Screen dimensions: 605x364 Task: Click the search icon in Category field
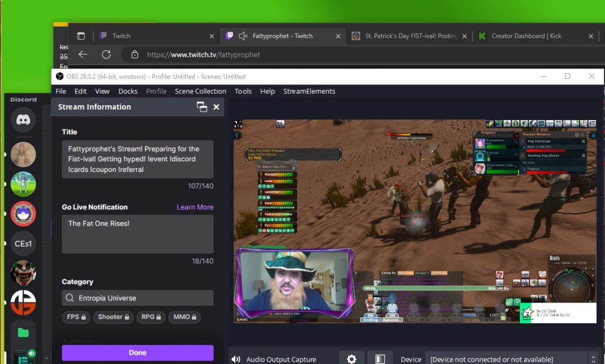tap(70, 298)
